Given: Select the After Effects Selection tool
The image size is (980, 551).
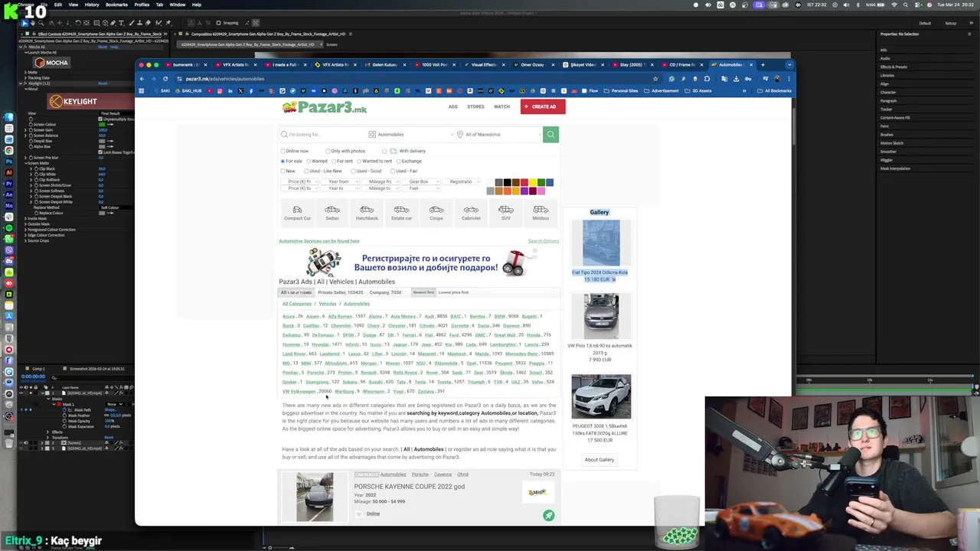Looking at the screenshot, I should (24, 23).
